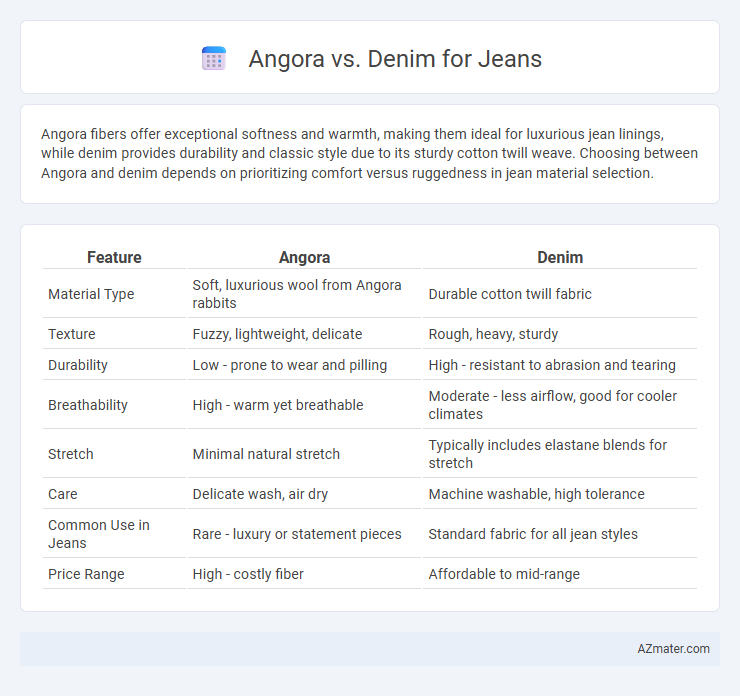740x696 pixels.
Task: Click the 'Material Type' row label
Action: [x=91, y=294]
